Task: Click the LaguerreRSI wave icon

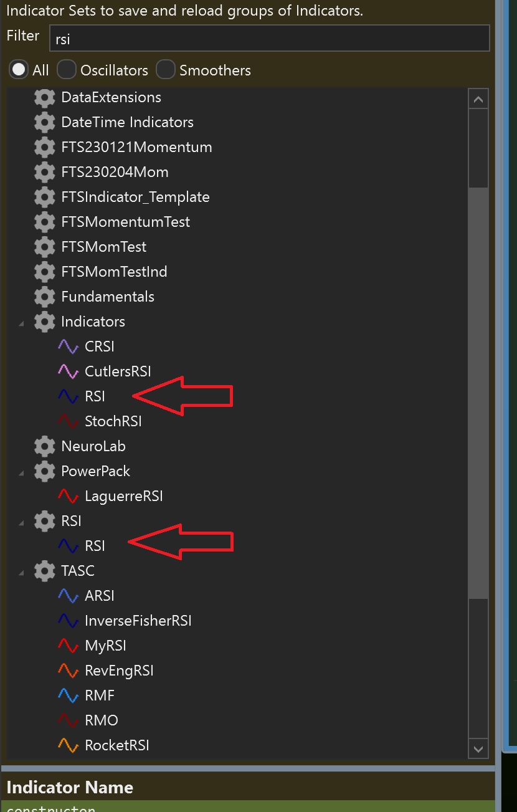Action: coord(67,496)
